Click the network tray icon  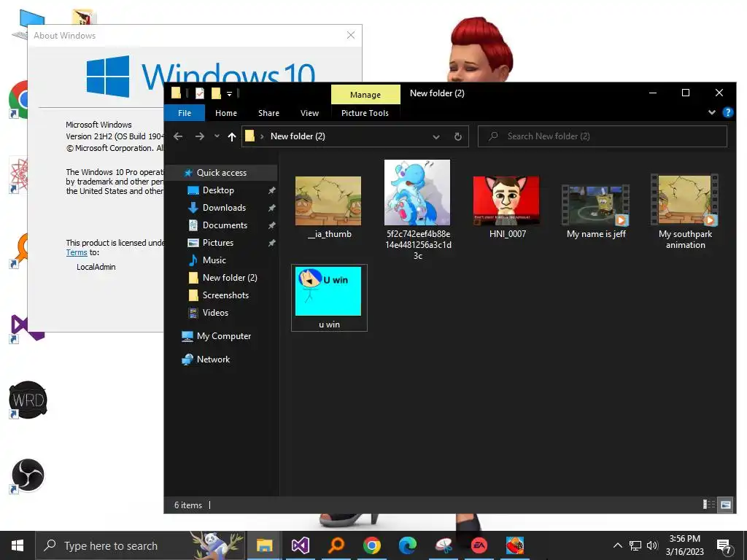click(635, 545)
